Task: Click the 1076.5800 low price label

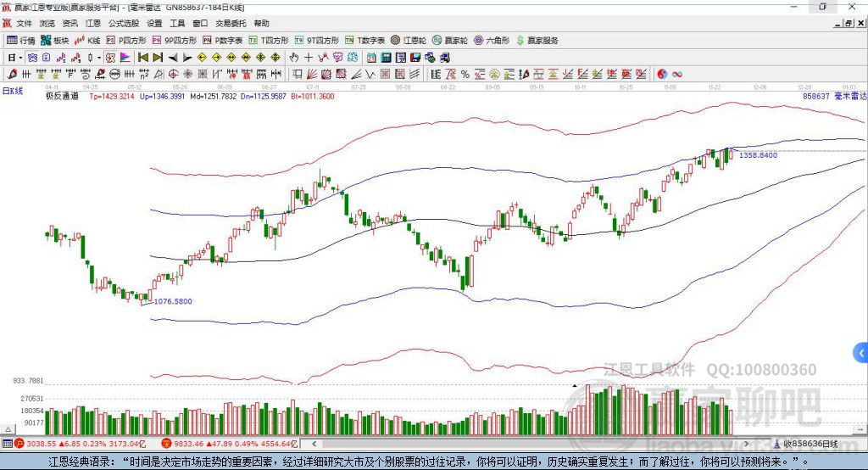Action: pos(173,301)
